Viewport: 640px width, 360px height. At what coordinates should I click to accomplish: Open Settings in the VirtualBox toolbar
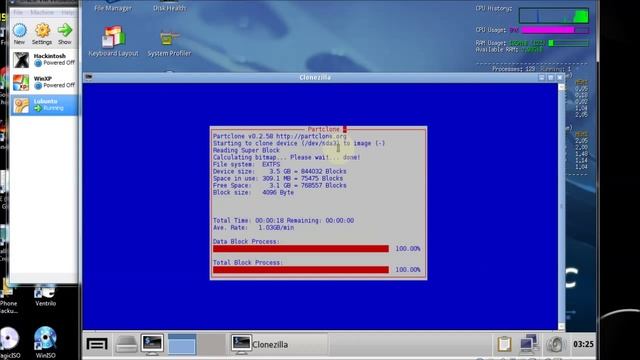click(x=42, y=34)
